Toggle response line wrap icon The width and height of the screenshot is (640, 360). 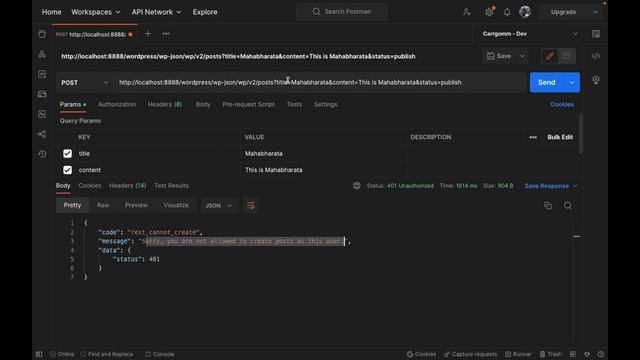[x=251, y=206]
